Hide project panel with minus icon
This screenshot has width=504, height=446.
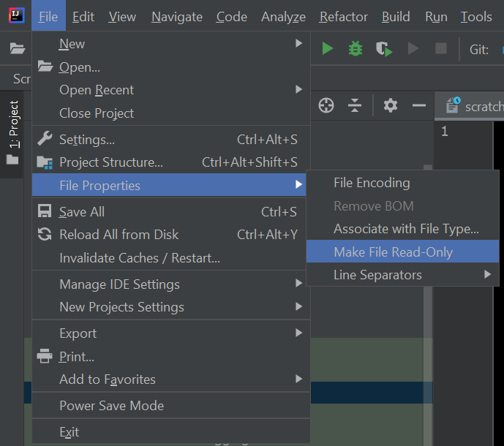coord(419,106)
